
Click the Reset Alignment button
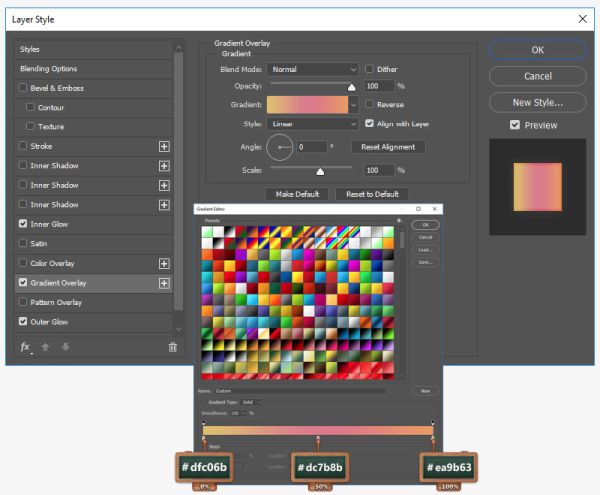pos(388,147)
